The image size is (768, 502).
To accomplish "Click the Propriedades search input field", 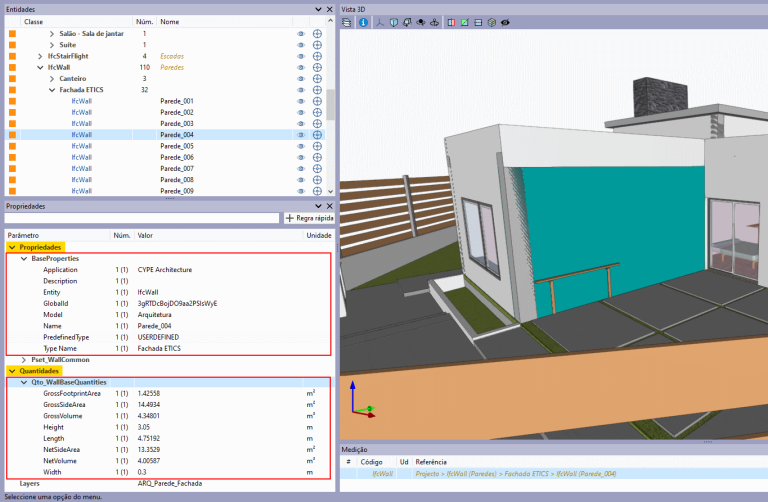I will (x=142, y=218).
